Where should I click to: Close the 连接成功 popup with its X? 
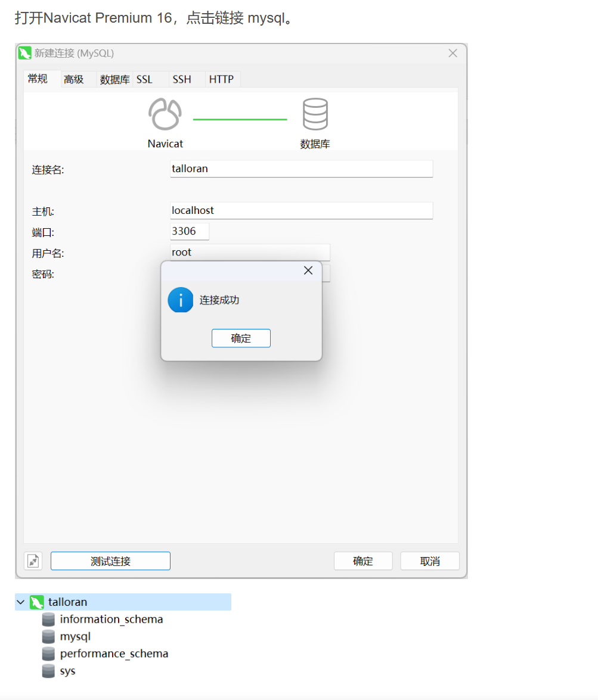point(308,270)
